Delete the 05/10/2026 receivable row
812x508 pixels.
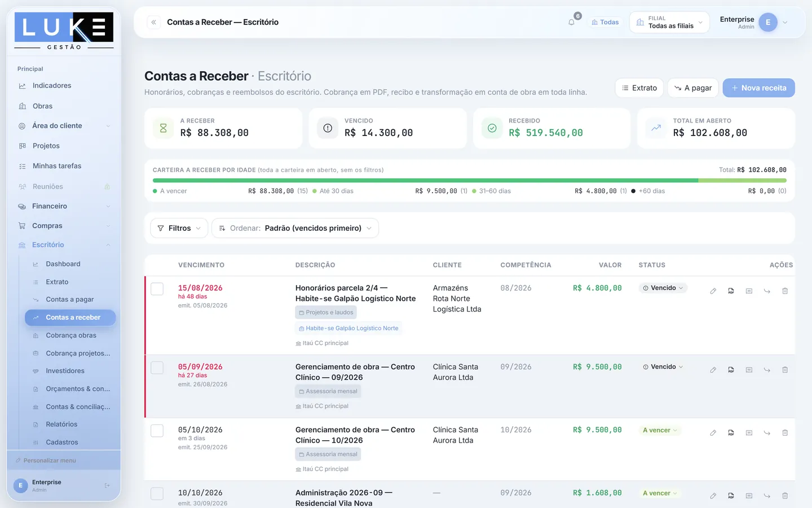click(x=785, y=433)
